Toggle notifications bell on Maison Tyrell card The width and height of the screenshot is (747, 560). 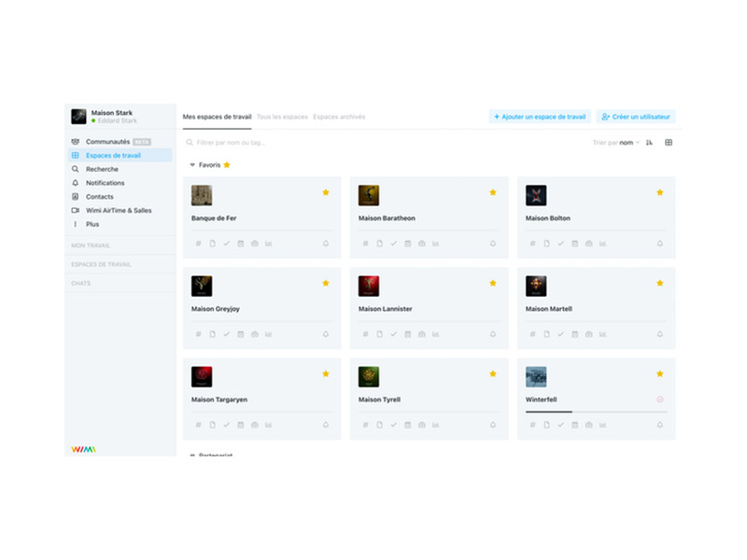click(x=493, y=425)
